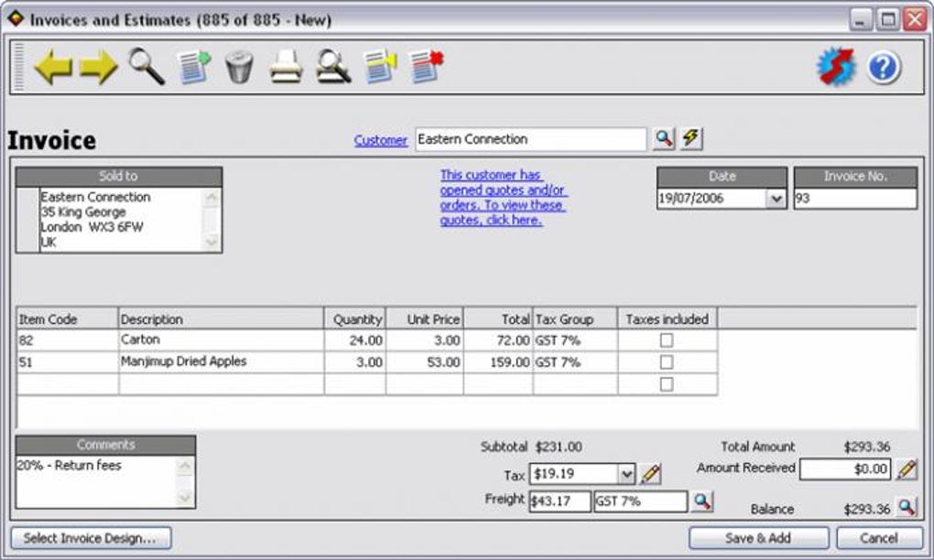
Task: Click Select Invoice Design button
Action: [x=91, y=538]
